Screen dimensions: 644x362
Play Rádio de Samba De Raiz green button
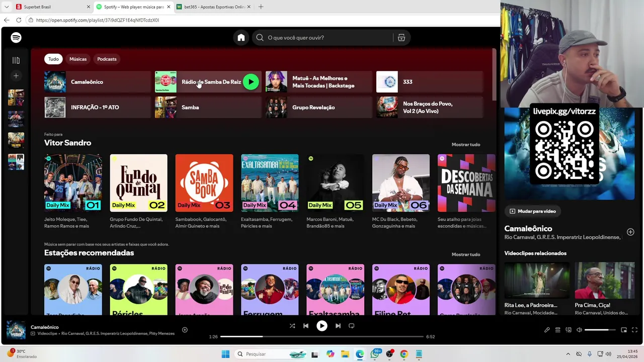[x=251, y=82]
